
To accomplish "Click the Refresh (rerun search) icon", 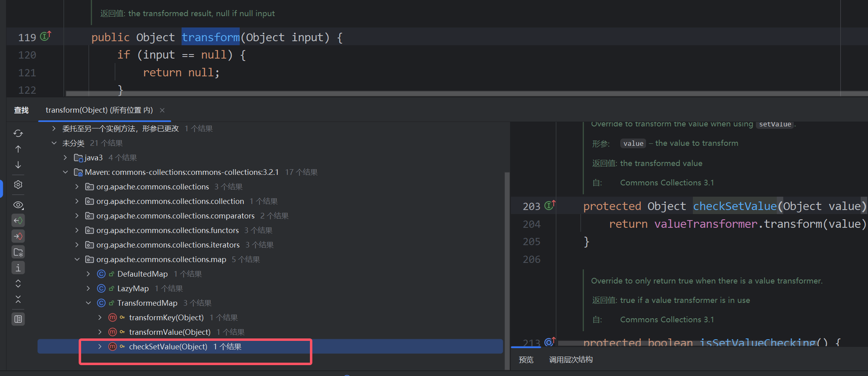I will (x=18, y=133).
